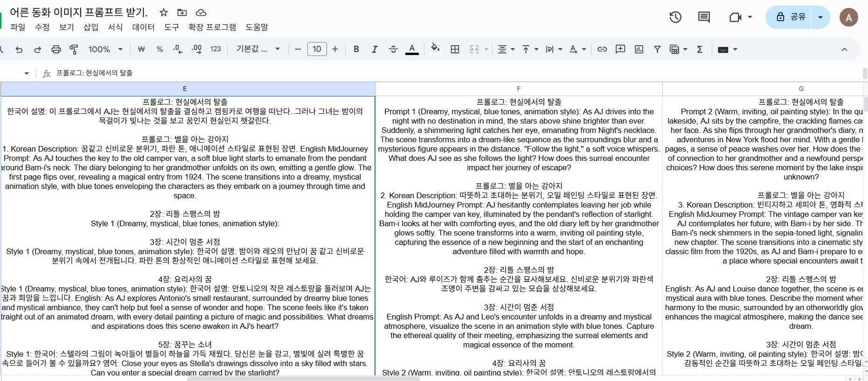Open zoom level 100% dropdown
Image resolution: width=868 pixels, height=381 pixels.
click(105, 49)
